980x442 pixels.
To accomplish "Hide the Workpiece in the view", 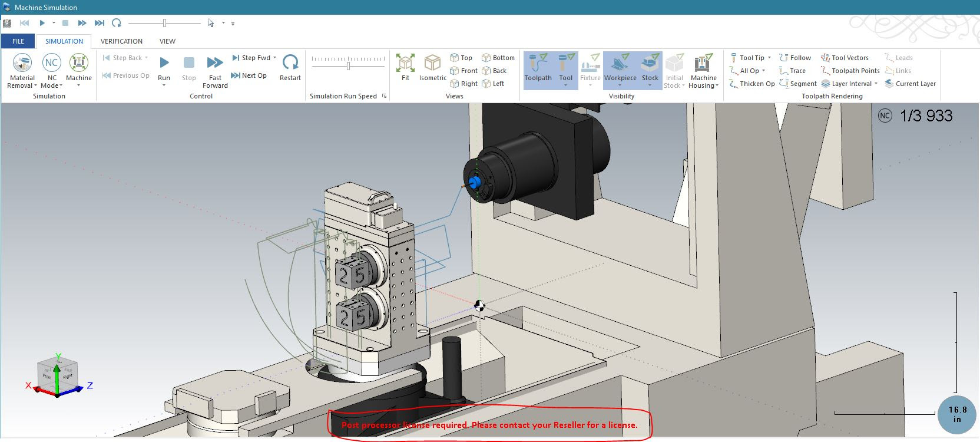I will click(620, 63).
